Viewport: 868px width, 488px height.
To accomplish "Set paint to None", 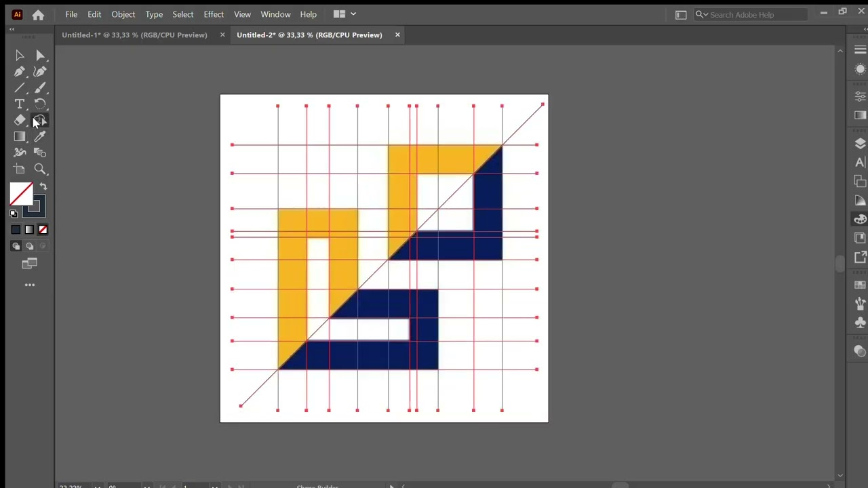I will point(43,230).
